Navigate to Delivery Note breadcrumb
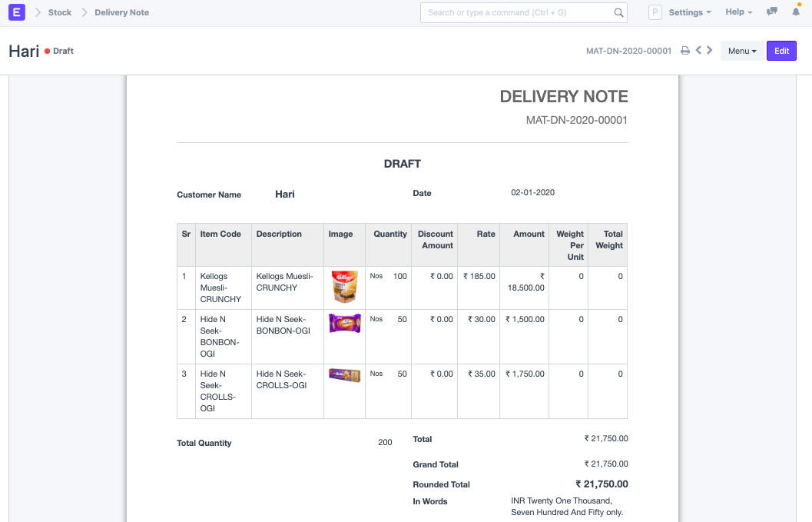Image resolution: width=812 pixels, height=522 pixels. (x=121, y=12)
